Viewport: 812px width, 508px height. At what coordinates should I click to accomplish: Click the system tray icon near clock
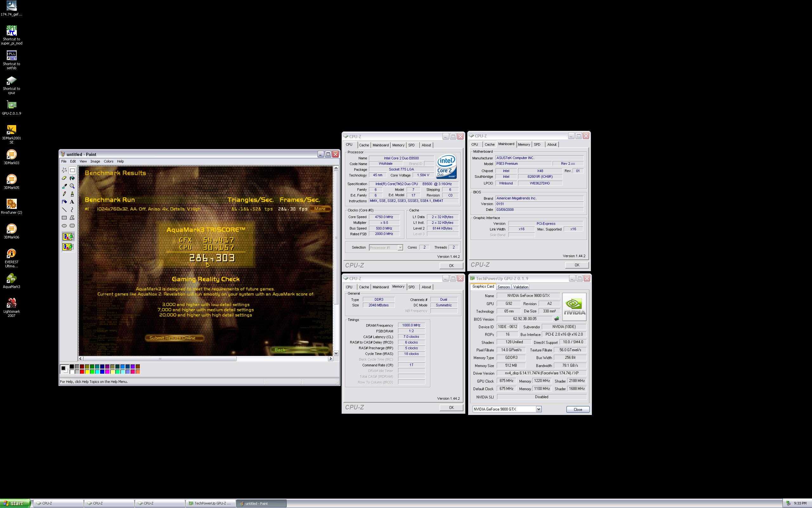[x=788, y=503]
